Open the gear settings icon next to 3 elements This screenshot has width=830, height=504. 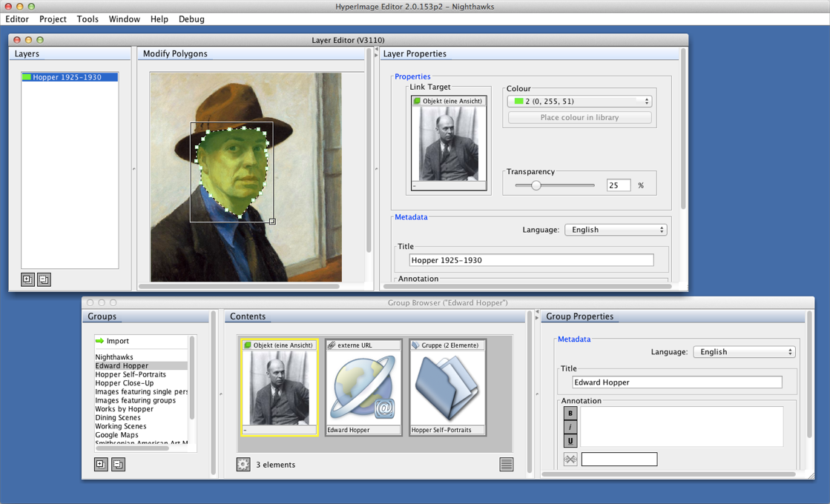[x=243, y=464]
